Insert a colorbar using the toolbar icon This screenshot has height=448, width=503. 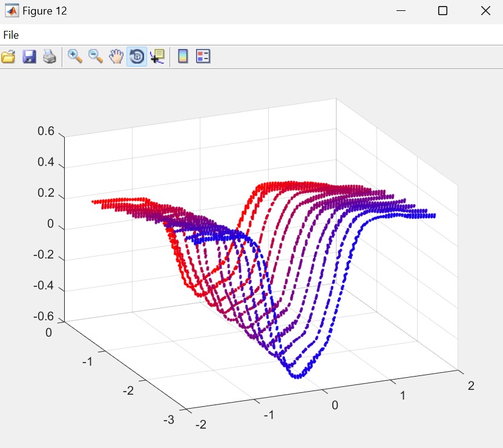pyautogui.click(x=182, y=57)
